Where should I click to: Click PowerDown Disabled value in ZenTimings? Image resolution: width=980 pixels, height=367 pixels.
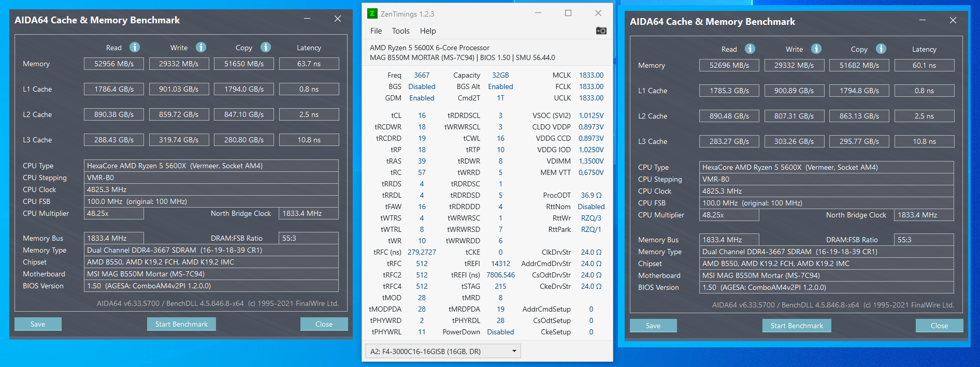pos(500,332)
